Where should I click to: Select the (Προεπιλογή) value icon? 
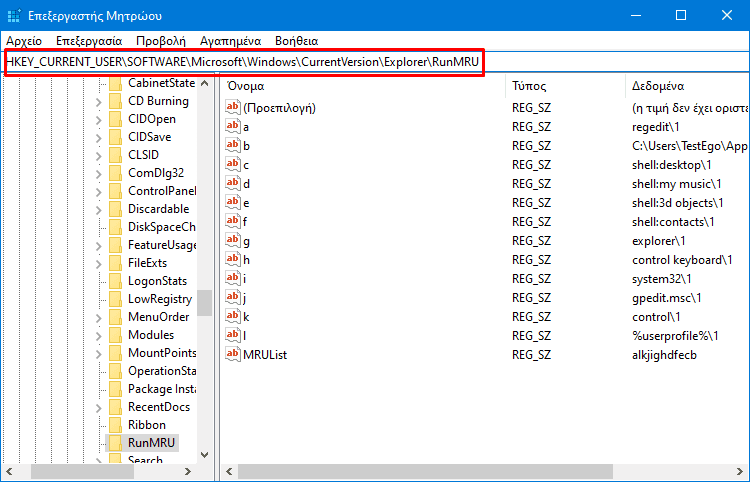click(x=233, y=108)
